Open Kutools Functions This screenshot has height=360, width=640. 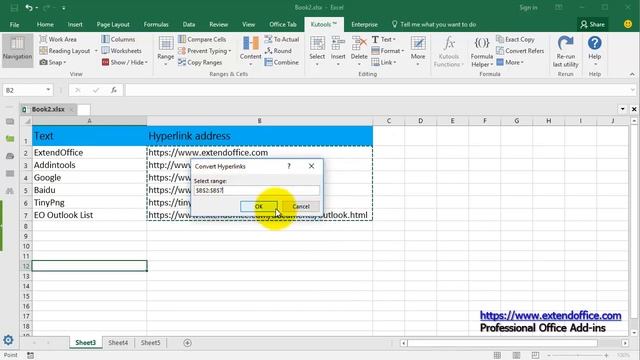(449, 52)
